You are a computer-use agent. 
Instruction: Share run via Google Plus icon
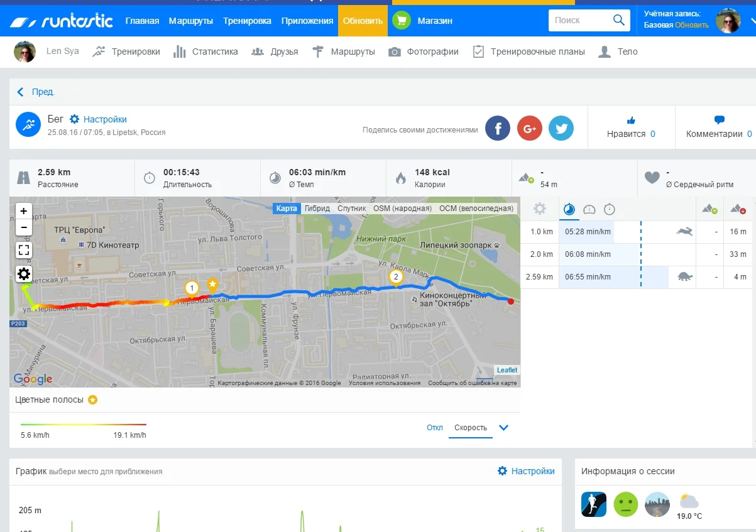click(529, 128)
